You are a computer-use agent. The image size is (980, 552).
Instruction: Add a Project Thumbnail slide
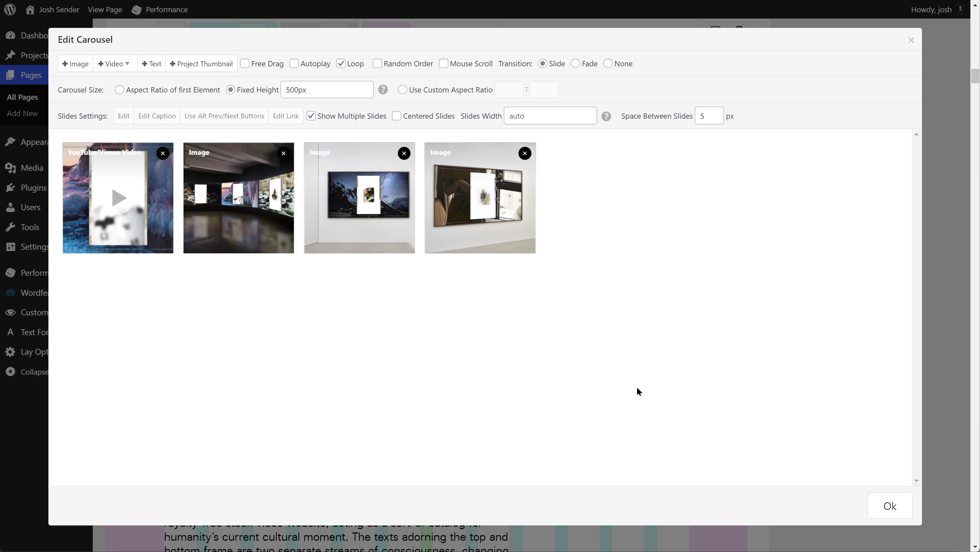tap(201, 64)
